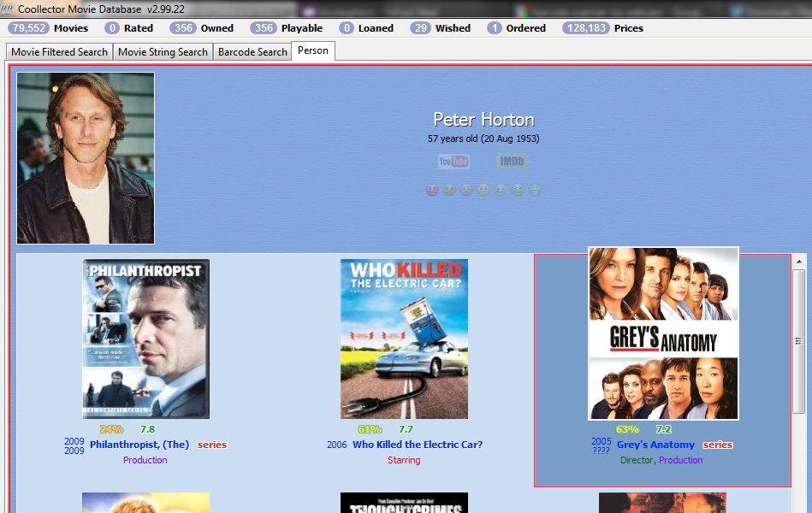Rate person with the teal toothy grin face
The width and height of the screenshot is (812, 513).
pos(535,190)
